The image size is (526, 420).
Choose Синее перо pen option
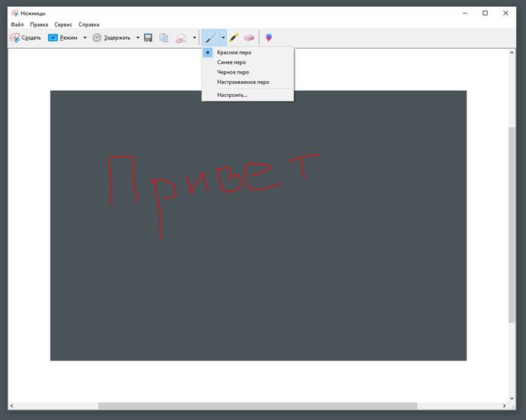click(x=247, y=62)
